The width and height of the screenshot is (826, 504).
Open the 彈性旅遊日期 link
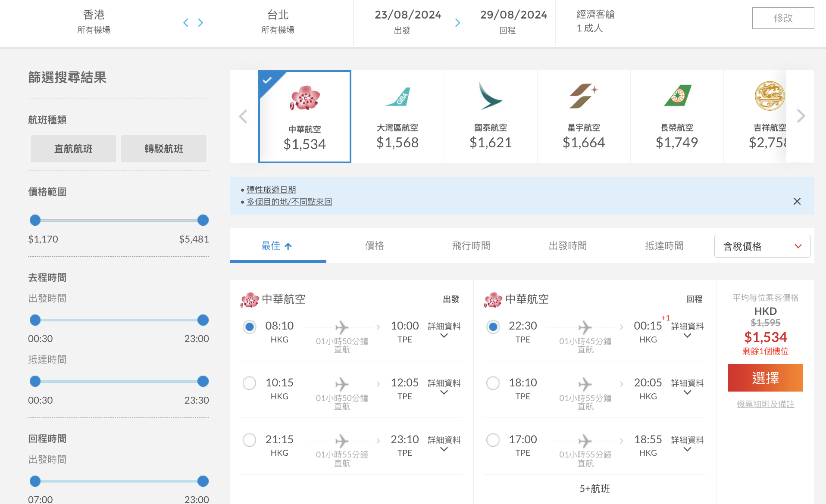point(271,190)
